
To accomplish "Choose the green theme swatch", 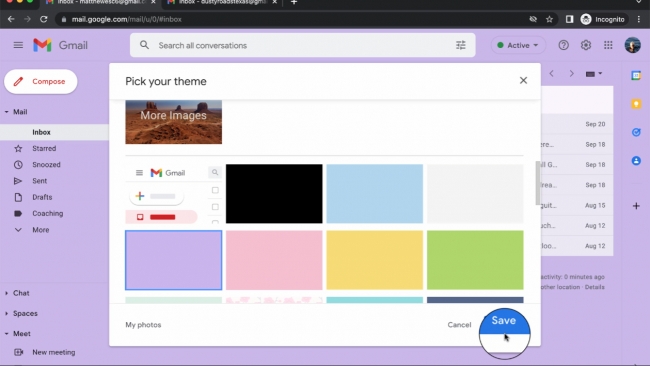I will coord(475,260).
